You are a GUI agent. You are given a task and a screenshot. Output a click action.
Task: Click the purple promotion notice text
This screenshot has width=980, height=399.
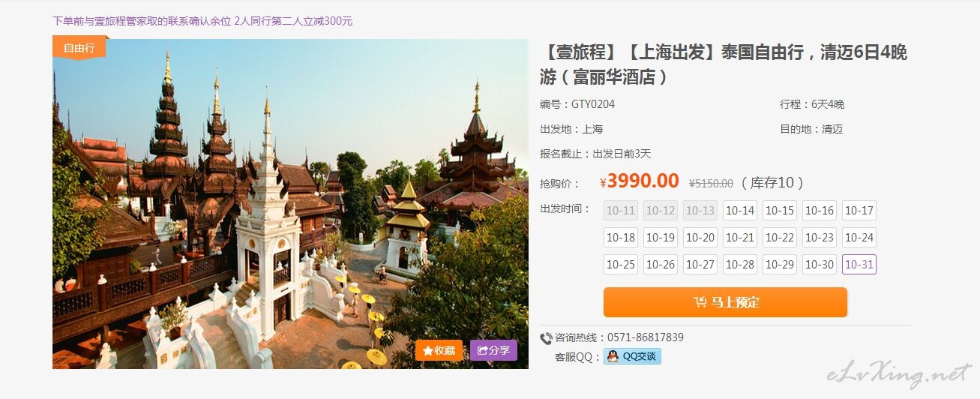[202, 21]
